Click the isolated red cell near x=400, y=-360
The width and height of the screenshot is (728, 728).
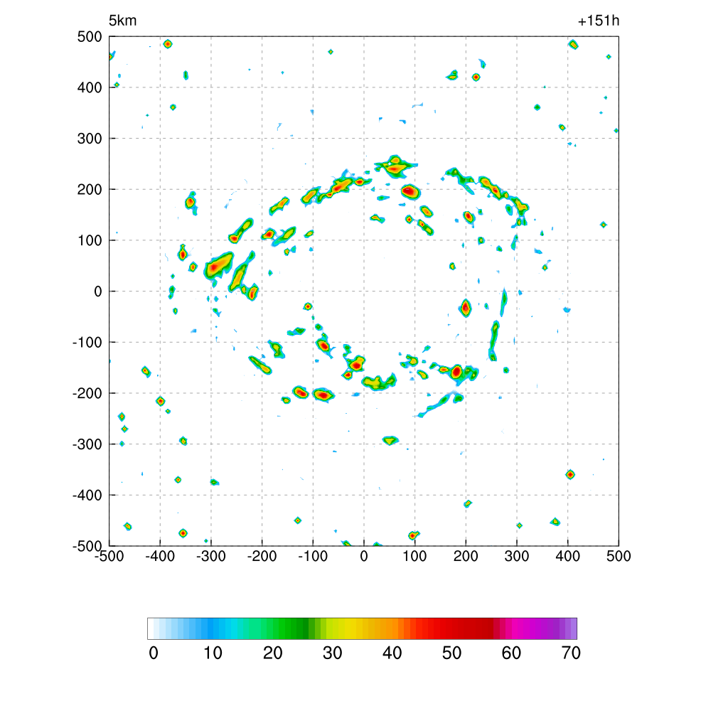click(571, 474)
